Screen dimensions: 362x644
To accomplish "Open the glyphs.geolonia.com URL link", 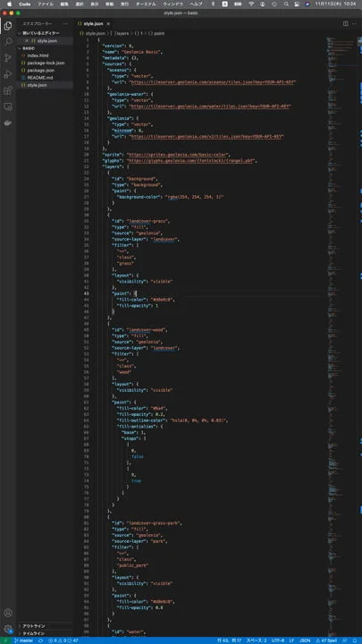I will click(x=191, y=161).
